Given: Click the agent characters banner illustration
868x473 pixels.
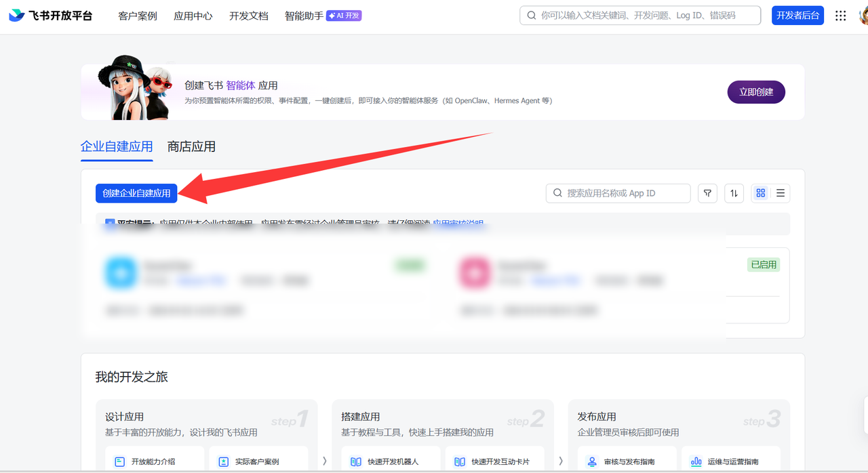Looking at the screenshot, I should coord(134,88).
